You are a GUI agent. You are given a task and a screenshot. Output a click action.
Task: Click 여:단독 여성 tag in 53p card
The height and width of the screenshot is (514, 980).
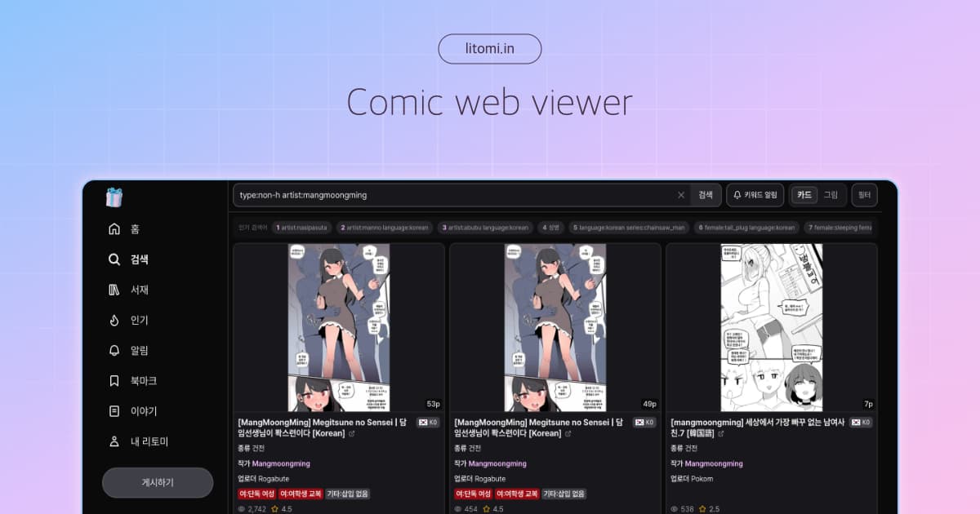point(256,494)
